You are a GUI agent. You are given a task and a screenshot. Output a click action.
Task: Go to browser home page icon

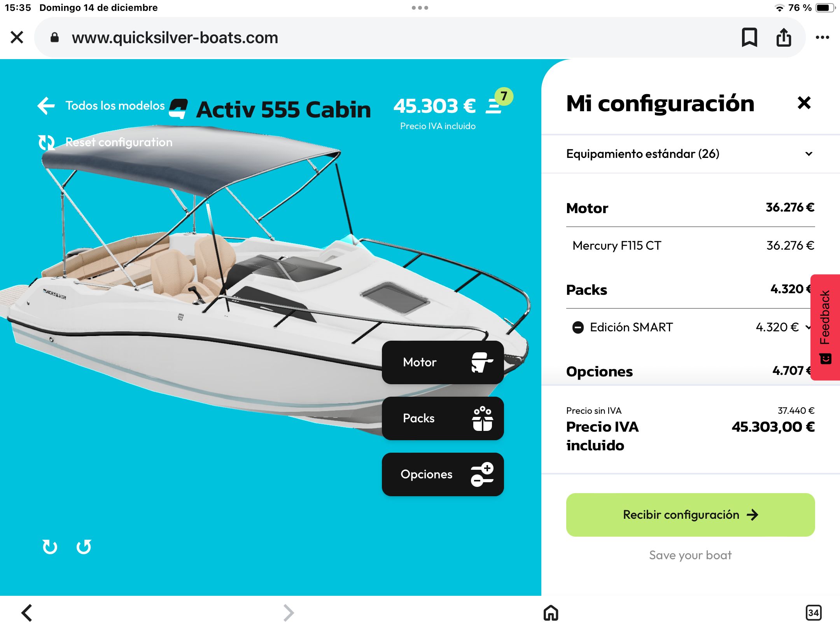(551, 613)
